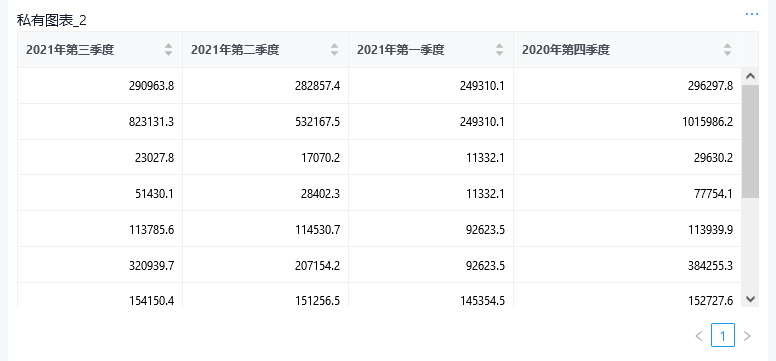
Task: Select cell value 77754.1
Action: click(x=713, y=194)
